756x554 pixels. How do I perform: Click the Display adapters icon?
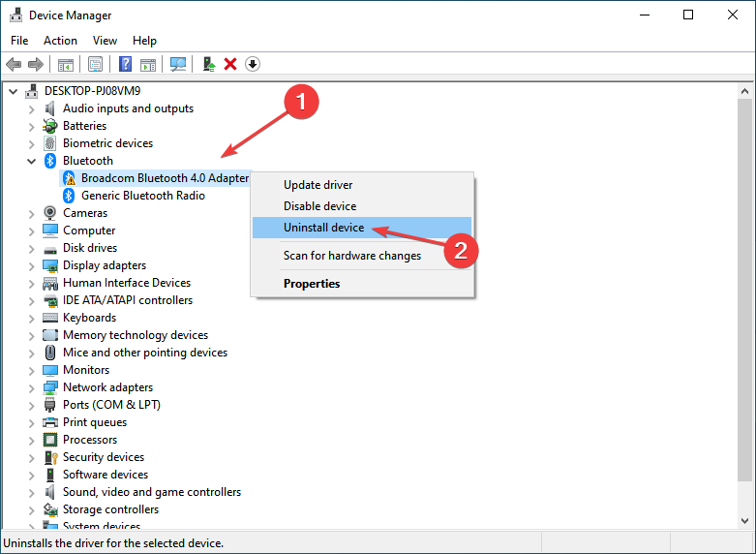point(50,265)
